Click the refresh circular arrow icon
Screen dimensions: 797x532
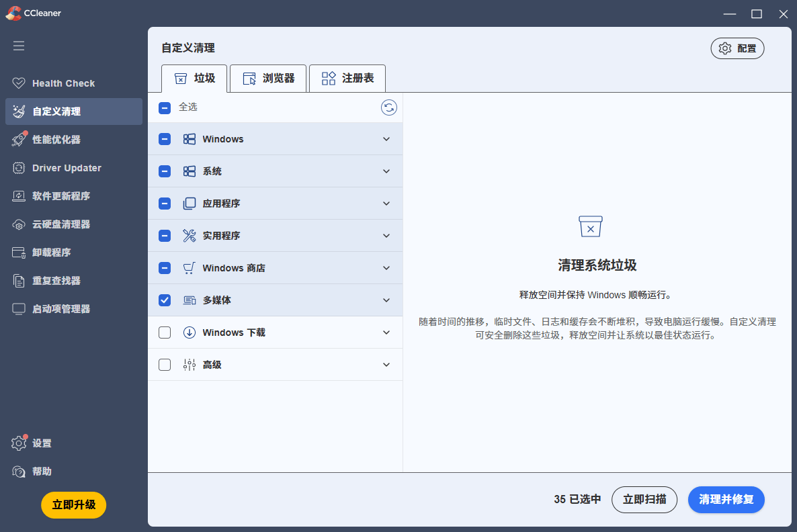[389, 107]
